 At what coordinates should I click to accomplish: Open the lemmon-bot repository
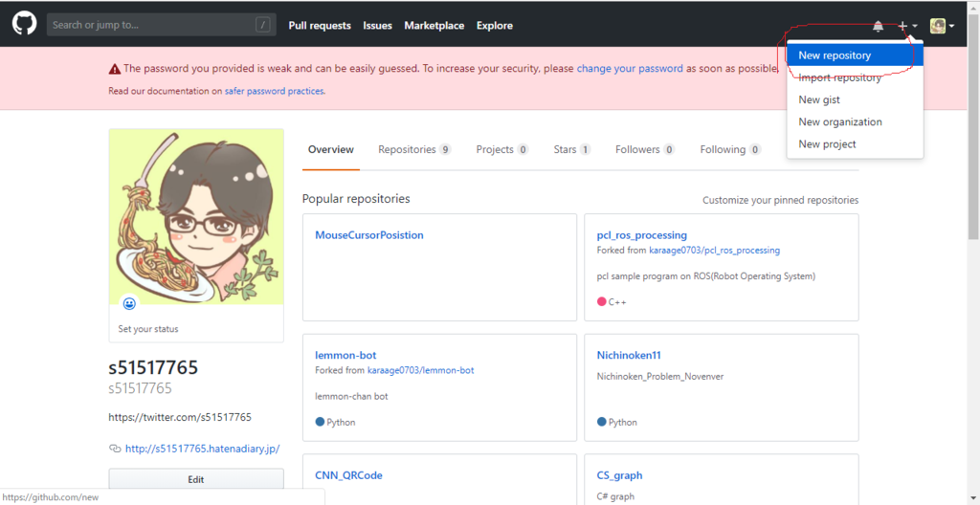pyautogui.click(x=345, y=356)
